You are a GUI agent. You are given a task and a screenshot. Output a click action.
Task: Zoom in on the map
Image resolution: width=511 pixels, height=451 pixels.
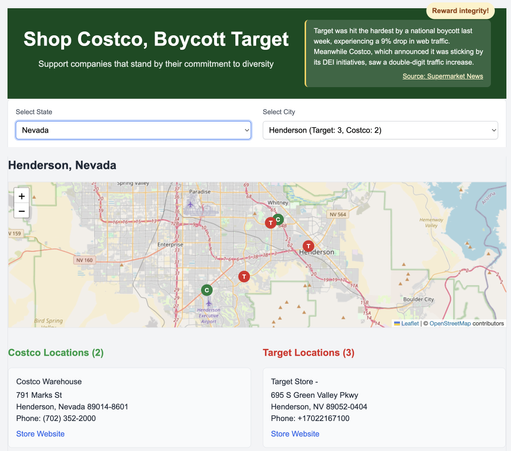pyautogui.click(x=22, y=196)
